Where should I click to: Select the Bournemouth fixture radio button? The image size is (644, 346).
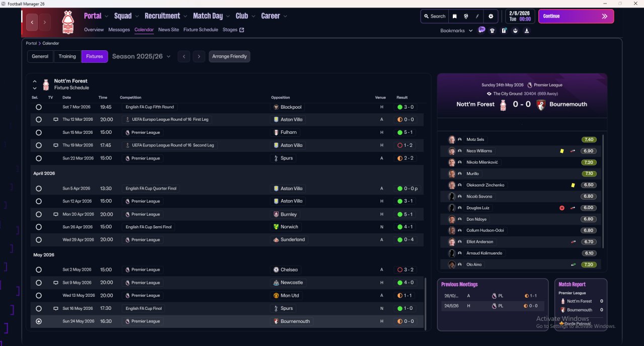coord(39,321)
